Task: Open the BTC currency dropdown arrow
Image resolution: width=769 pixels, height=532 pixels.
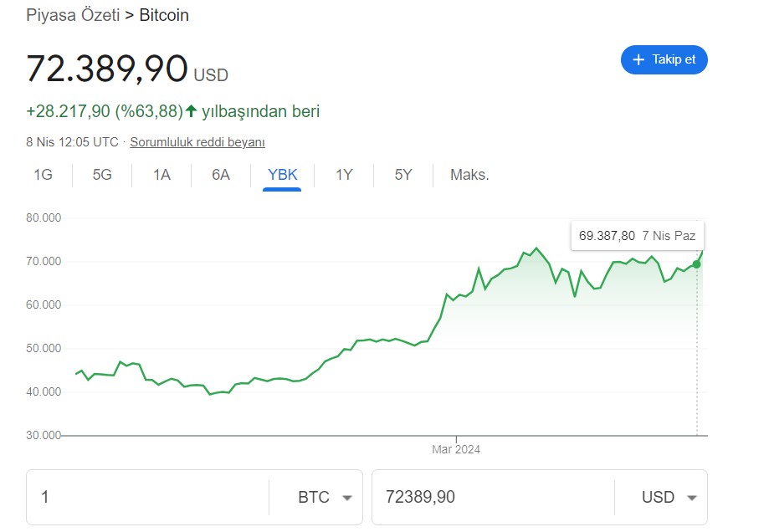Action: [346, 498]
